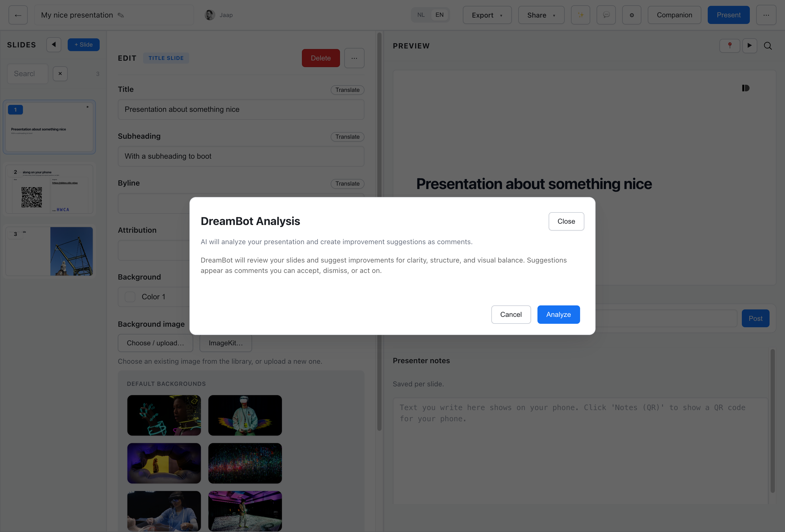Viewport: 785px width, 532px height.
Task: Click the Subheading input field
Action: [x=241, y=156]
